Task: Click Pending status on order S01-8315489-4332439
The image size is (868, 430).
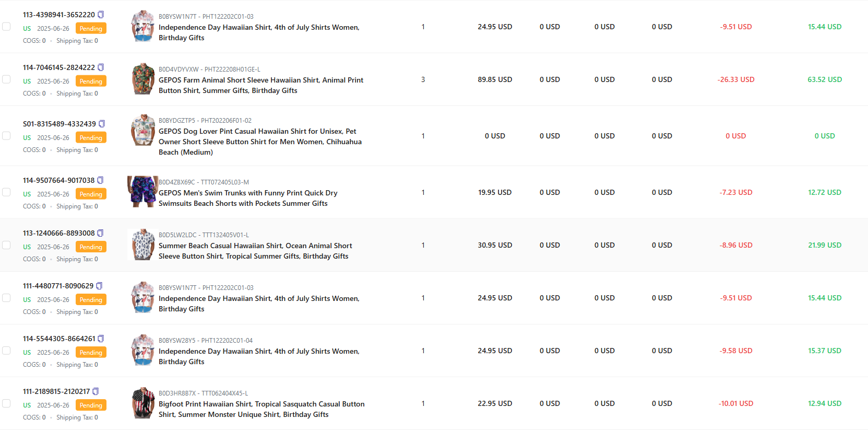Action: (91, 138)
